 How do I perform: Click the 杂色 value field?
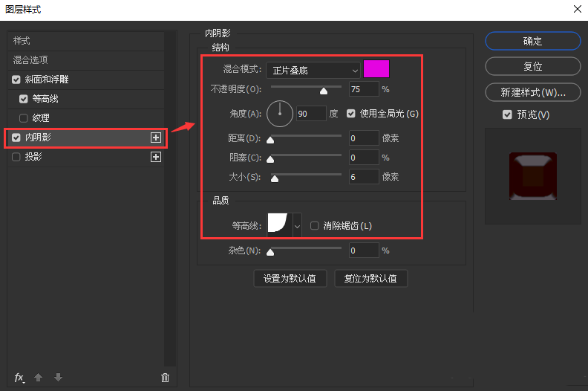[x=364, y=251]
